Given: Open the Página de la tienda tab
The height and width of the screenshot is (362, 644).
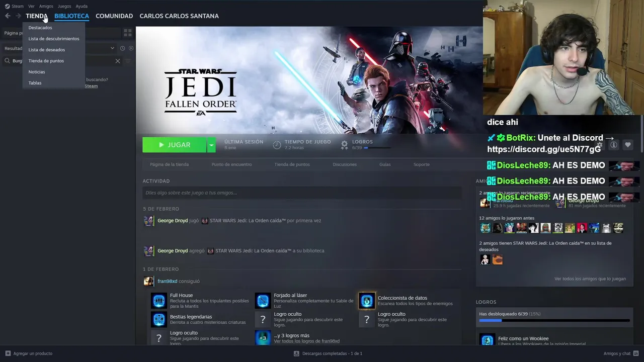Looking at the screenshot, I should click(169, 164).
